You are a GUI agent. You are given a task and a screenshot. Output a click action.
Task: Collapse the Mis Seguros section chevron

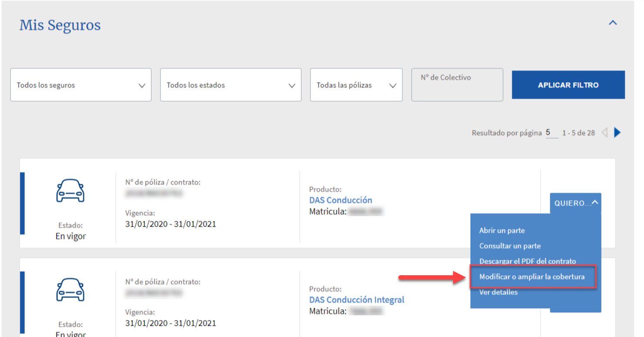point(612,23)
